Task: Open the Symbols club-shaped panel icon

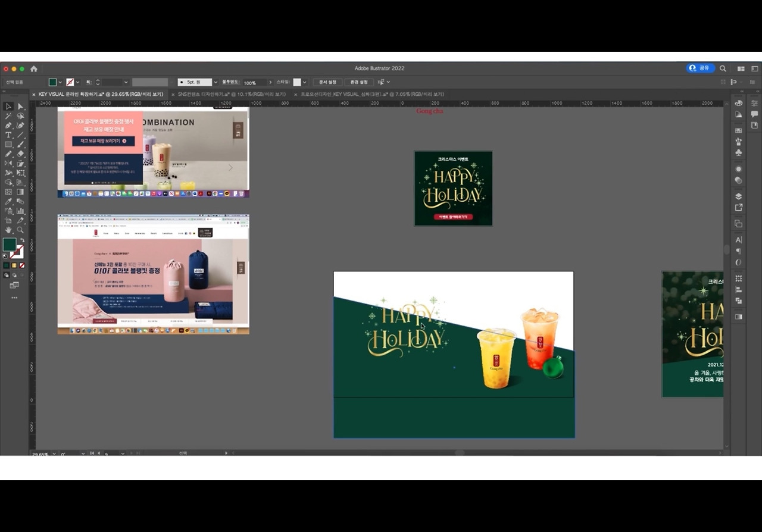Action: (x=739, y=153)
